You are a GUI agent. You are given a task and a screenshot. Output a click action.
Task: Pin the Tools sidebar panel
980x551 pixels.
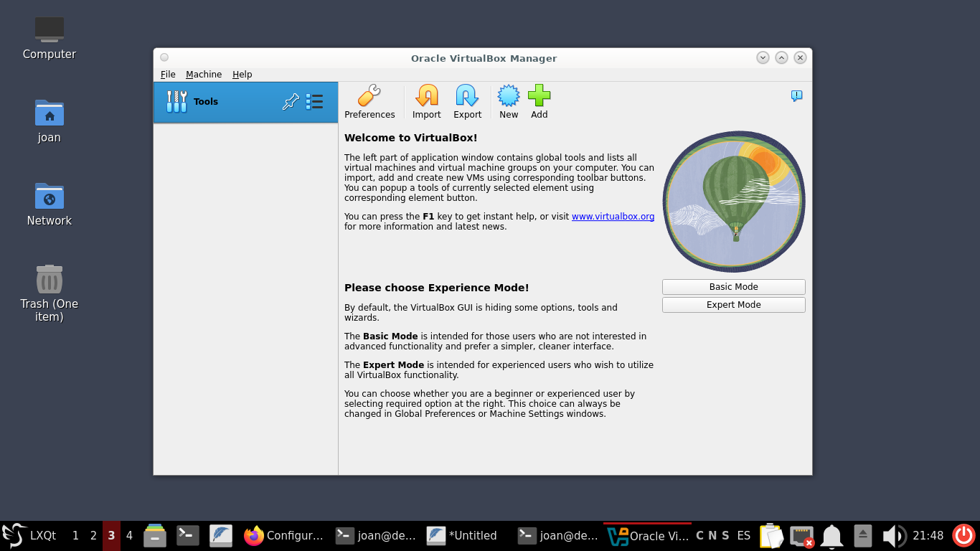[x=291, y=101]
